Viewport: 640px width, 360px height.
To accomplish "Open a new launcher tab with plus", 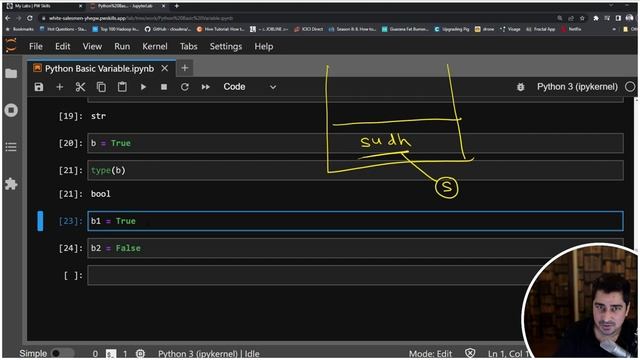I will 184,68.
